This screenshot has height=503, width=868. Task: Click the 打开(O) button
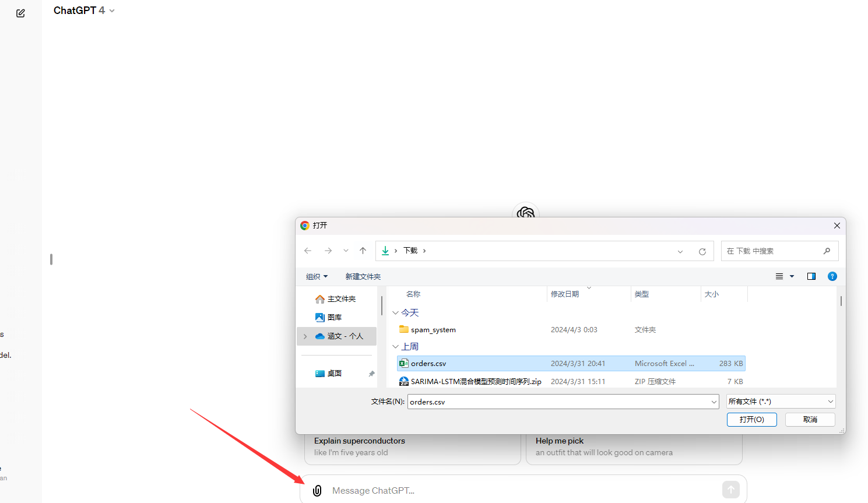tap(752, 420)
